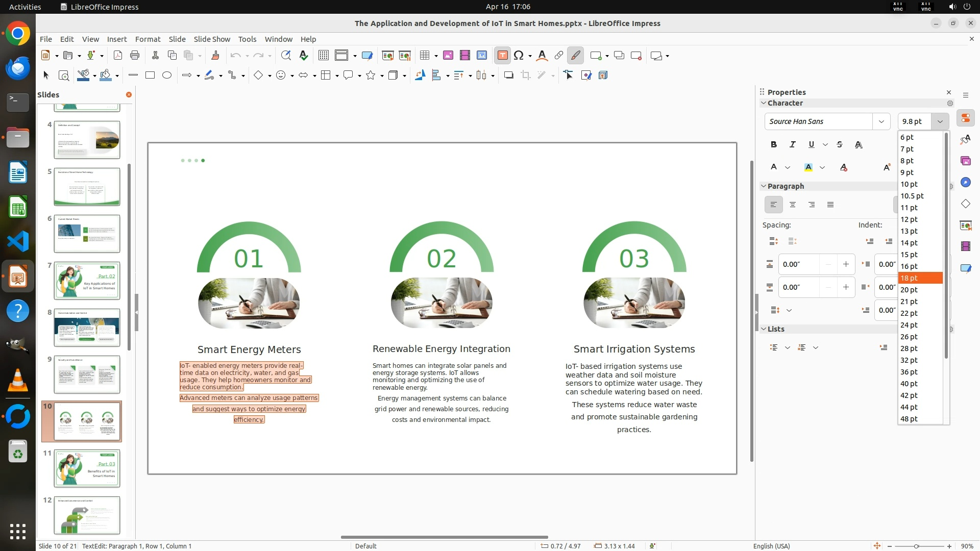The height and width of the screenshot is (551, 980).
Task: Open the Insert Table toolbar icon
Action: pos(424,56)
